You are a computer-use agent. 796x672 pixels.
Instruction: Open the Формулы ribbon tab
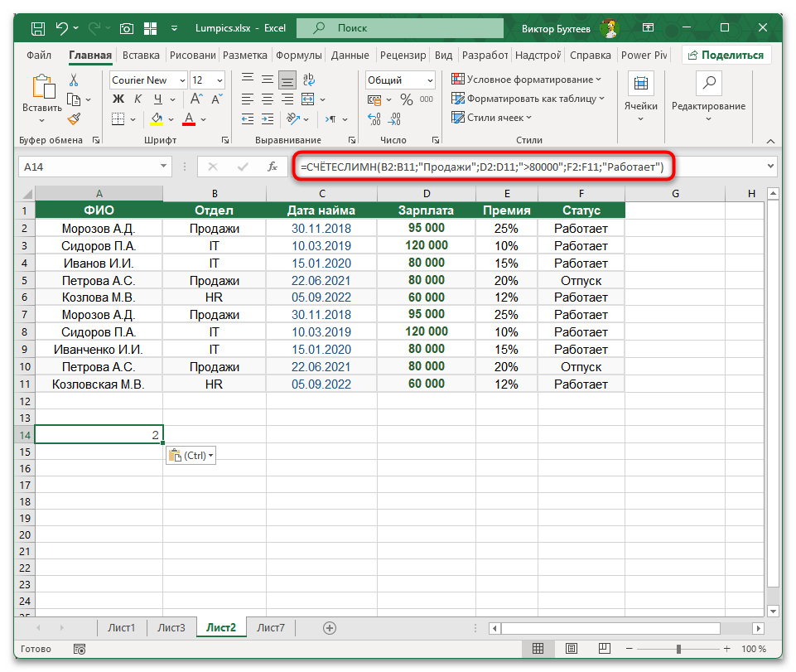pyautogui.click(x=298, y=55)
